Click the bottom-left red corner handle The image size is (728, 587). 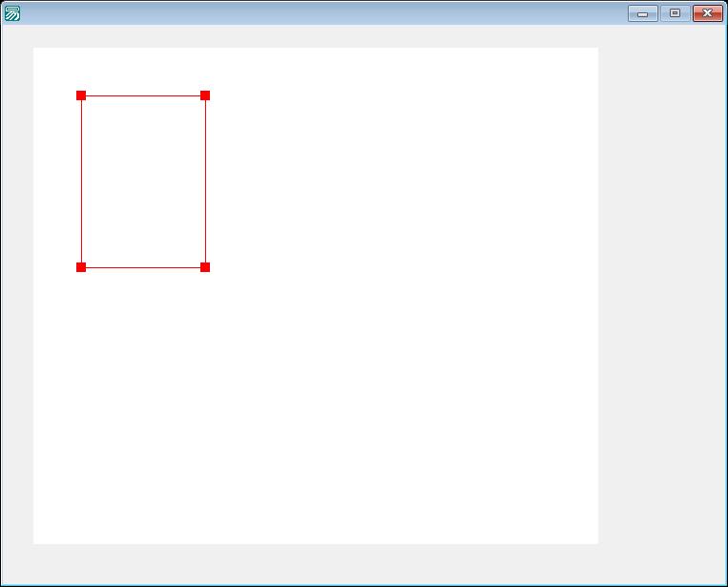tap(81, 267)
